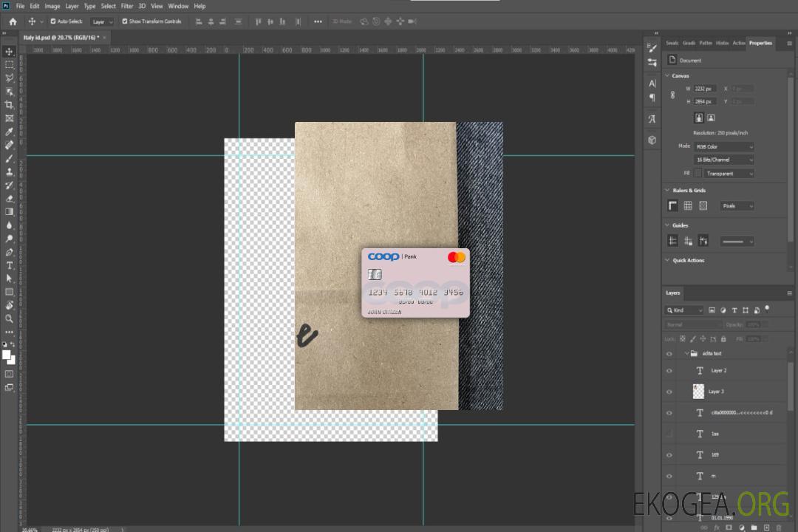Select the Brush tool

coord(9,158)
